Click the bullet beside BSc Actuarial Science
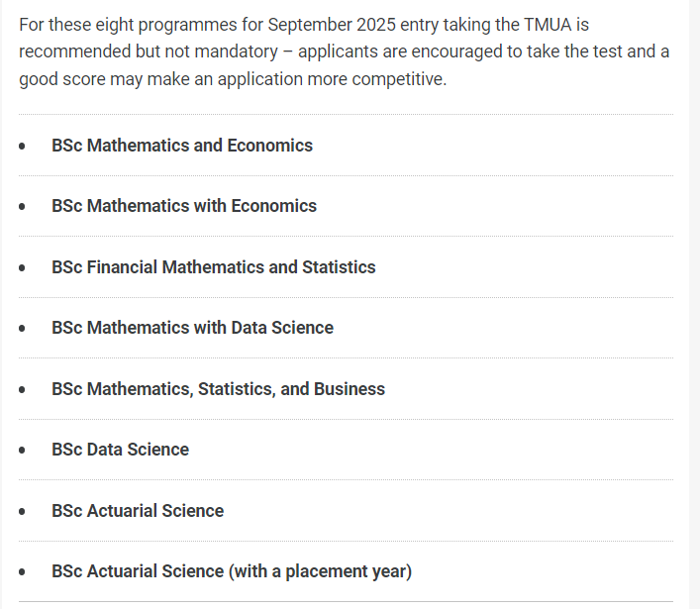700x609 pixels. pos(22,511)
